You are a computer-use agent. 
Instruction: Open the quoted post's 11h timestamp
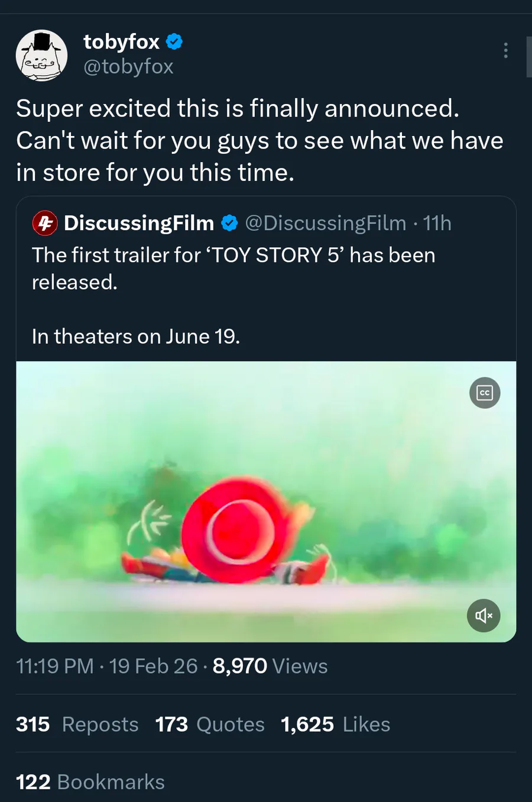[x=437, y=223]
